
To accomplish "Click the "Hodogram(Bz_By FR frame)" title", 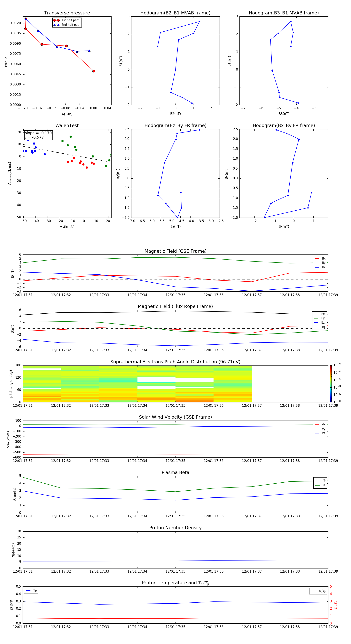I will (175, 125).
